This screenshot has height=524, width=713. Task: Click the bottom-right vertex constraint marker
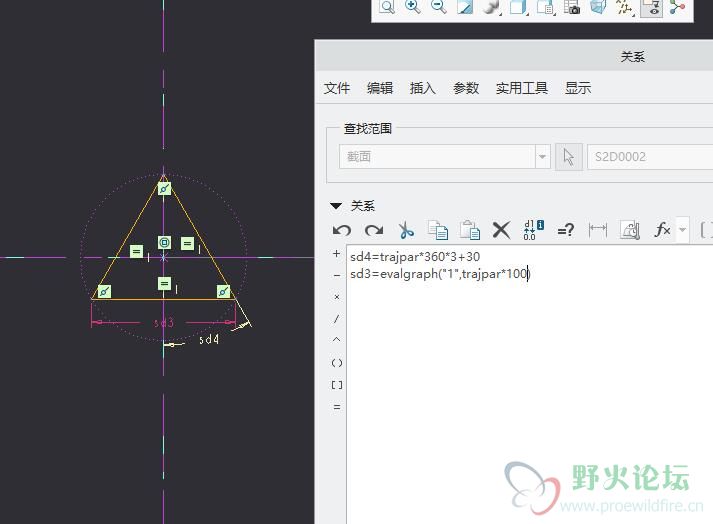[x=223, y=291]
